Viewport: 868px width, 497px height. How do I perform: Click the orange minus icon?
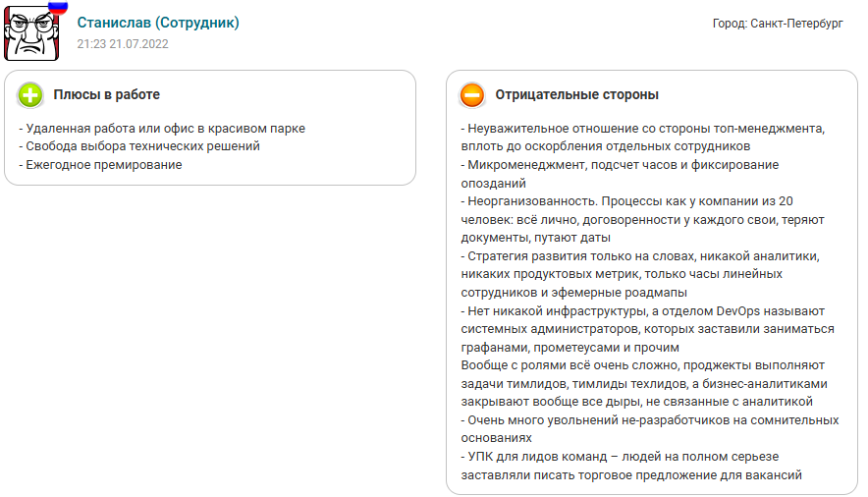click(472, 95)
